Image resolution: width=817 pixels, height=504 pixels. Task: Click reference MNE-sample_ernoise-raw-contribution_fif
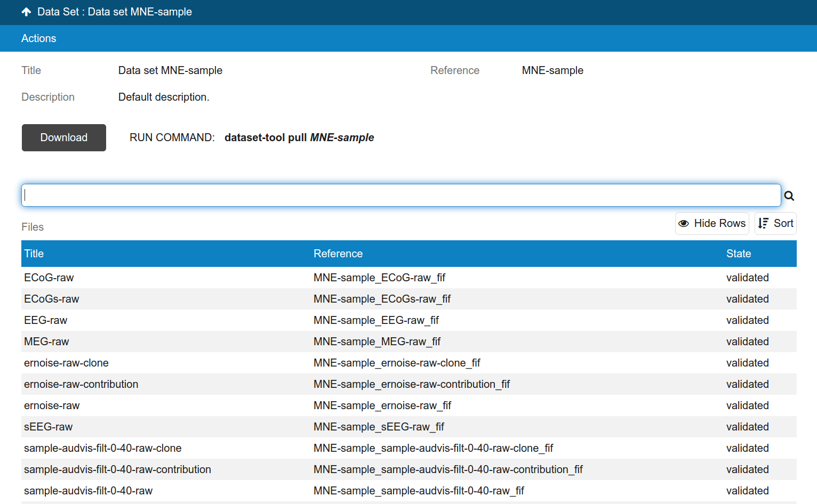coord(412,384)
